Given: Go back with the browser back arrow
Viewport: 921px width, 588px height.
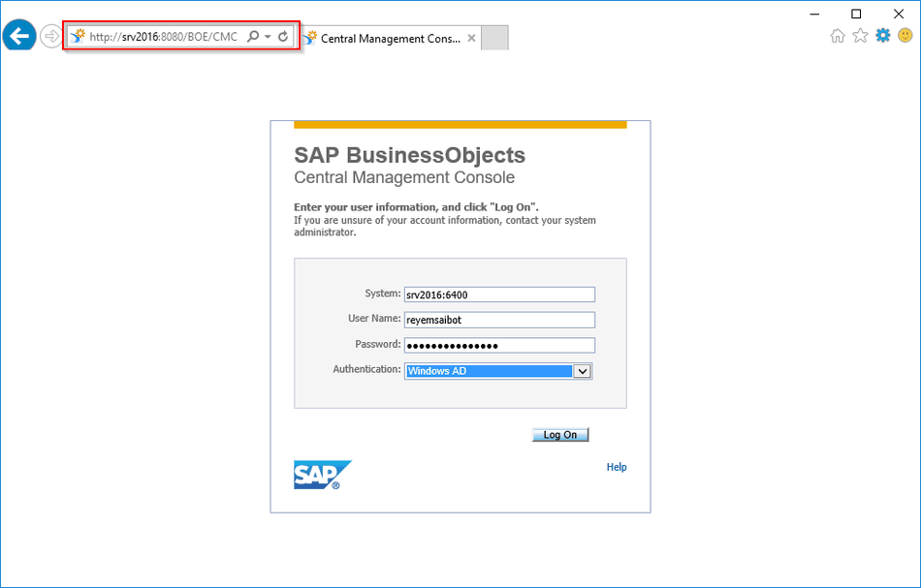Looking at the screenshot, I should [x=19, y=36].
